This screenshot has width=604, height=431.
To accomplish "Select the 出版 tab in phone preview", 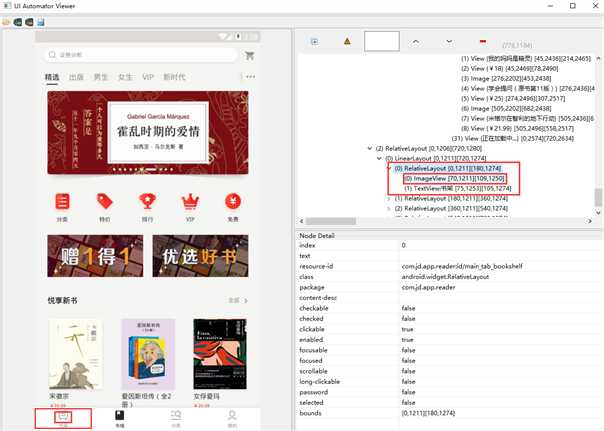I will (x=76, y=77).
